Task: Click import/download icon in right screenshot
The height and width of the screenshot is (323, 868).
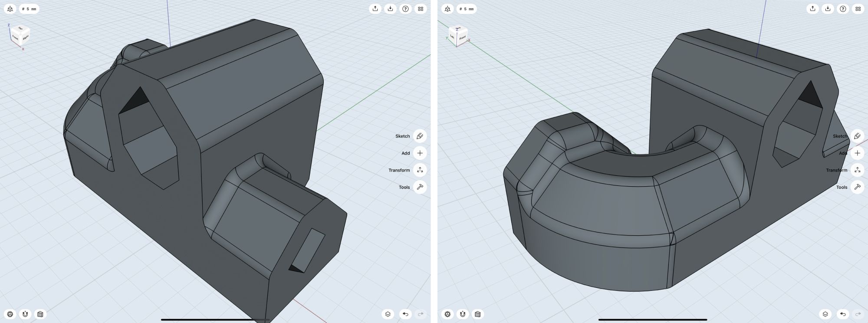Action: click(x=828, y=9)
